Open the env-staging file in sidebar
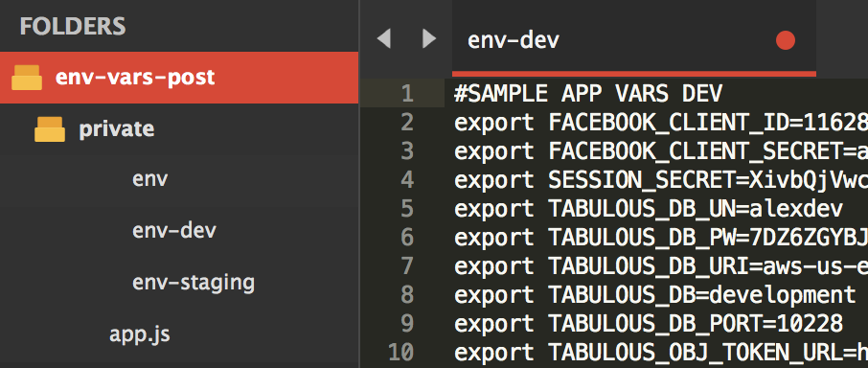The image size is (868, 368). point(194,282)
